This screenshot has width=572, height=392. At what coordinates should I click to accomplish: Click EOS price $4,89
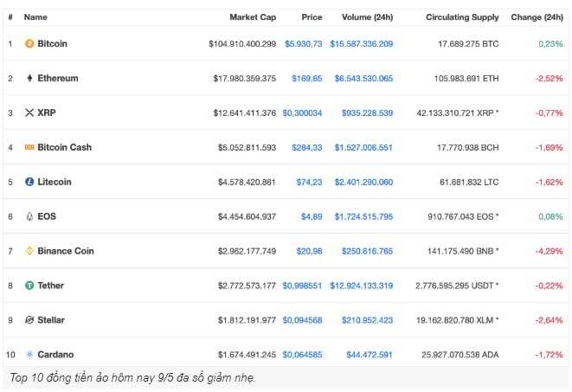pyautogui.click(x=312, y=216)
